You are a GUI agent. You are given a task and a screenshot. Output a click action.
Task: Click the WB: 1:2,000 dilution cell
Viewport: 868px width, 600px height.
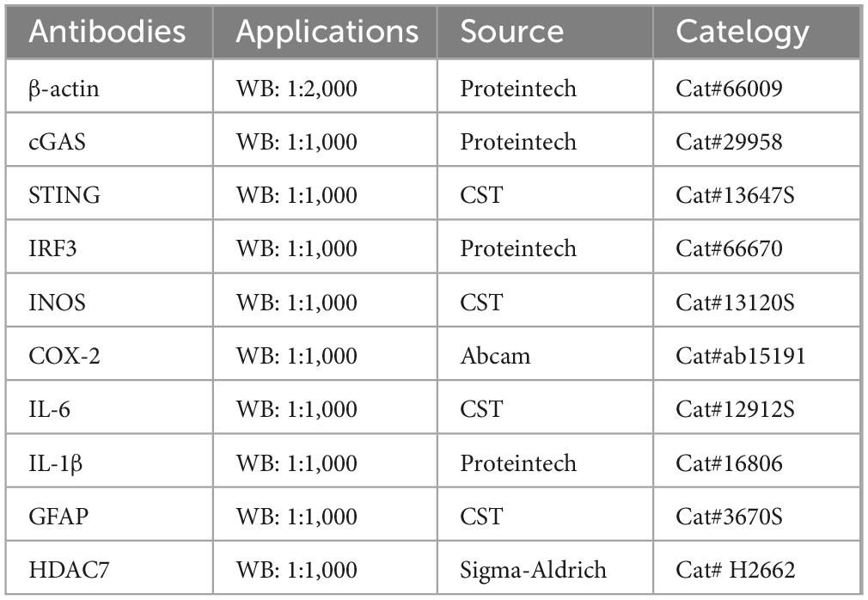pos(296,88)
